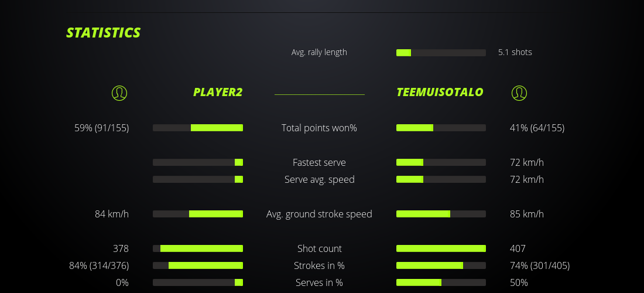Select the Fastest serve label

[x=319, y=162]
